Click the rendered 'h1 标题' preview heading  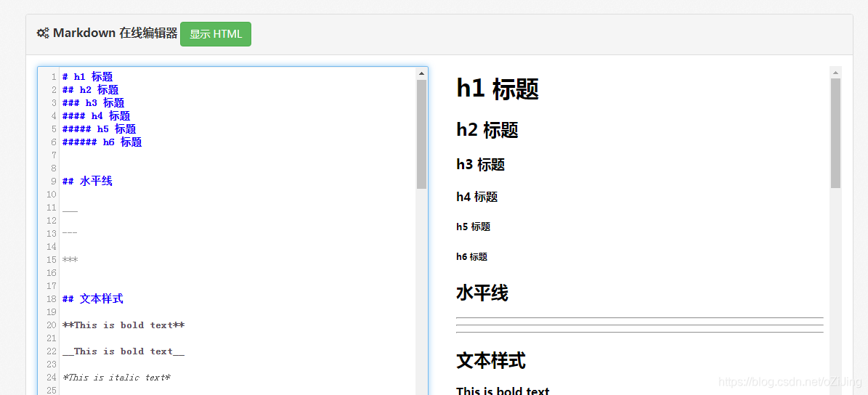498,89
